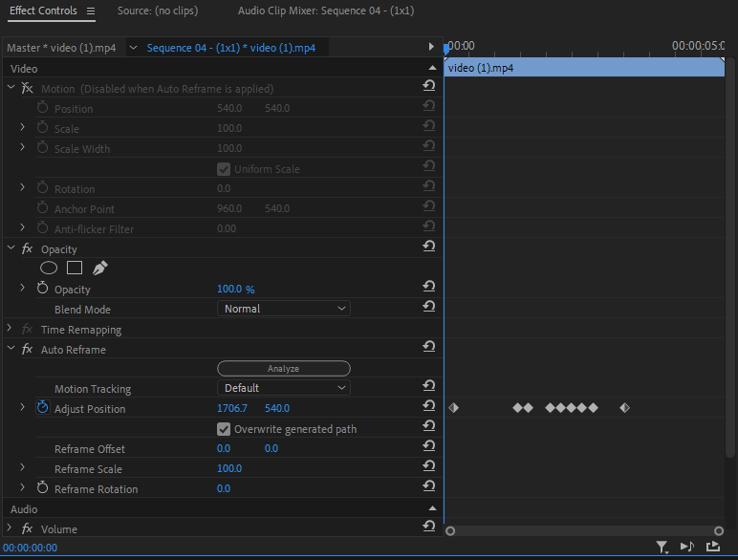
Task: Create an ellipse mask
Action: [x=49, y=269]
